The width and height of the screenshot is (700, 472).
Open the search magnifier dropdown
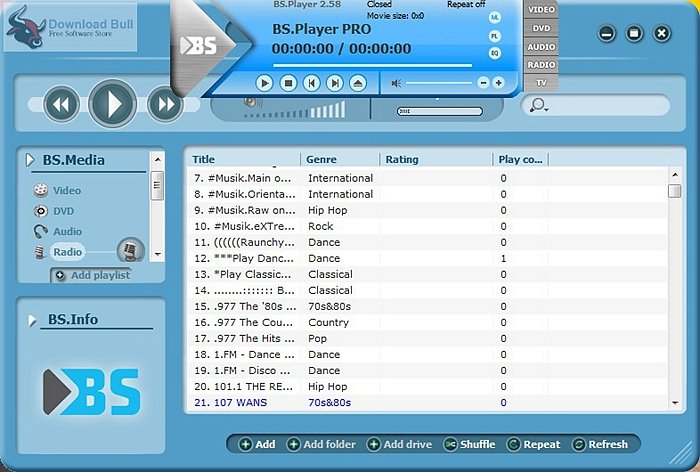(x=540, y=105)
